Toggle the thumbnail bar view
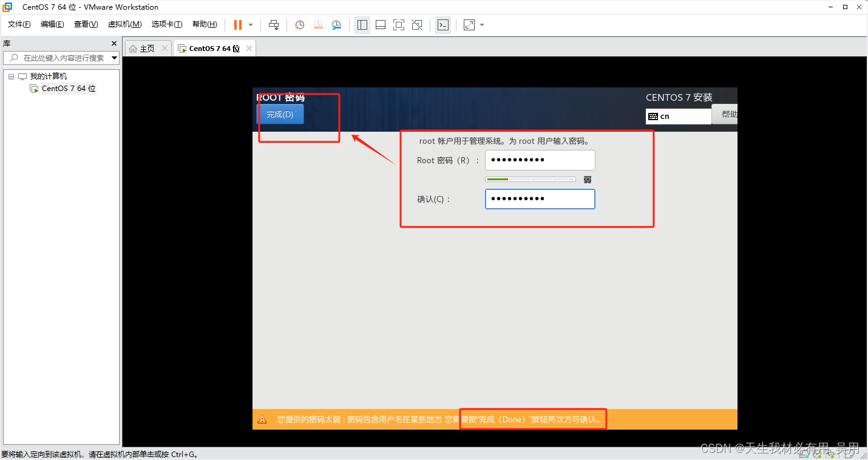This screenshot has height=460, width=868. pyautogui.click(x=381, y=25)
